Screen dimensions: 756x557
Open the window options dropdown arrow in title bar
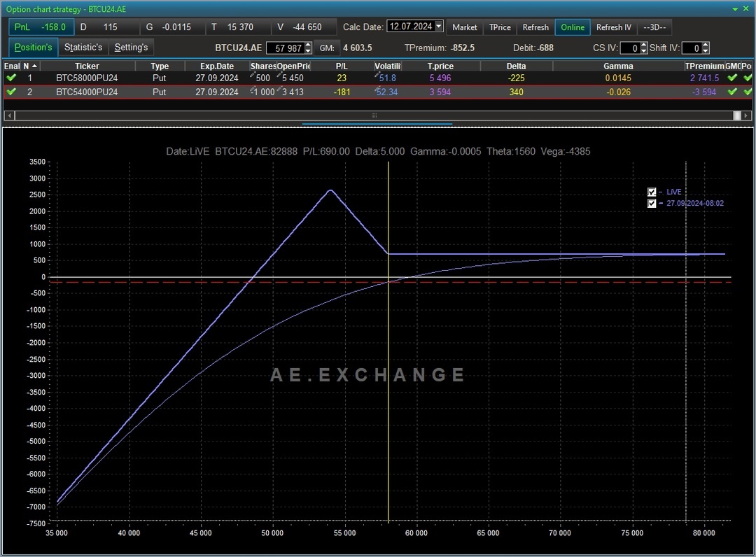735,9
